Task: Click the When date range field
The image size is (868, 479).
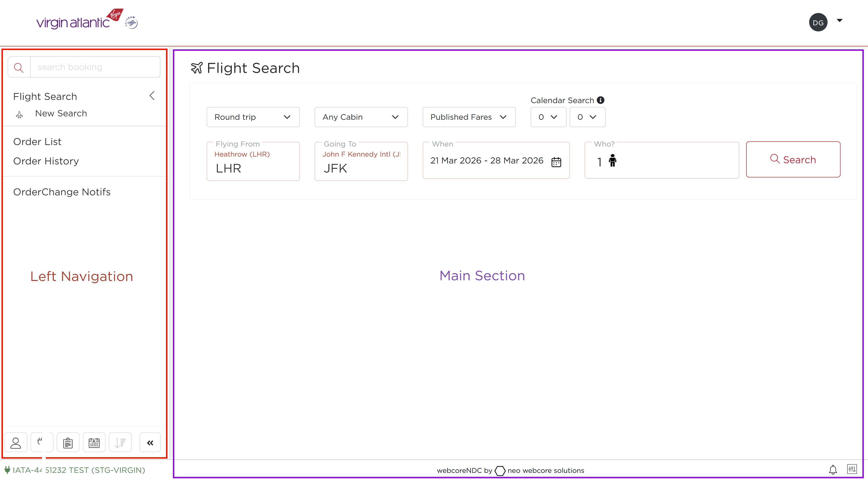Action: coord(496,160)
